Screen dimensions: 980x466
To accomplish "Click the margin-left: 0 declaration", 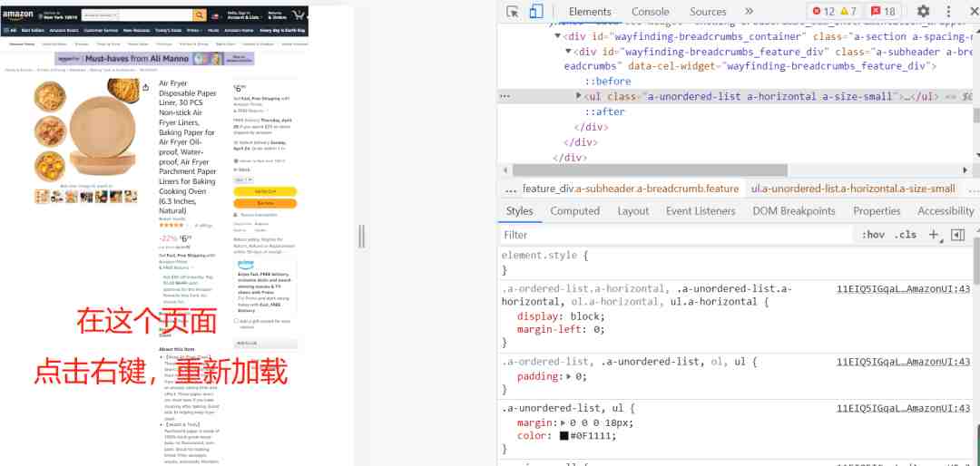I will (x=561, y=329).
